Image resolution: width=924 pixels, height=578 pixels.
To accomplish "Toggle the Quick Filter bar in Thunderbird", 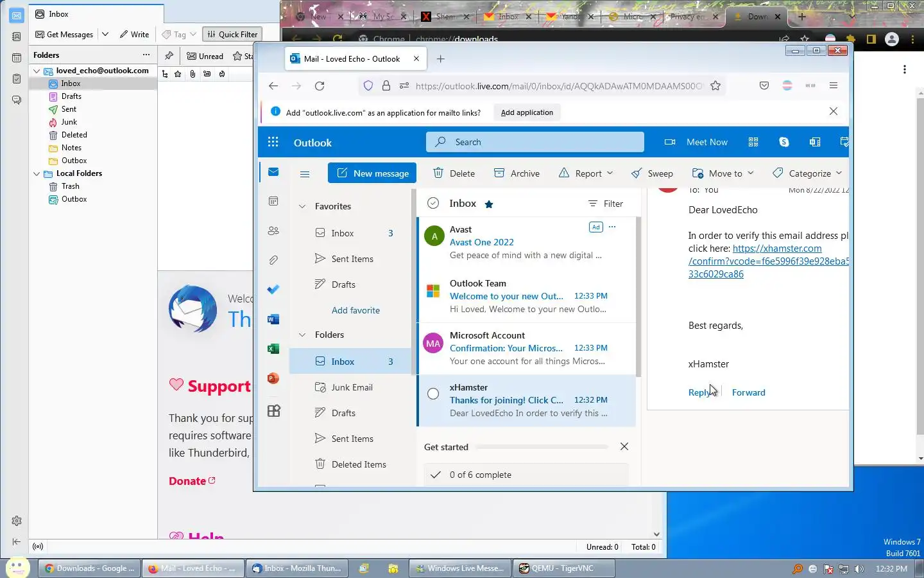I will (232, 34).
